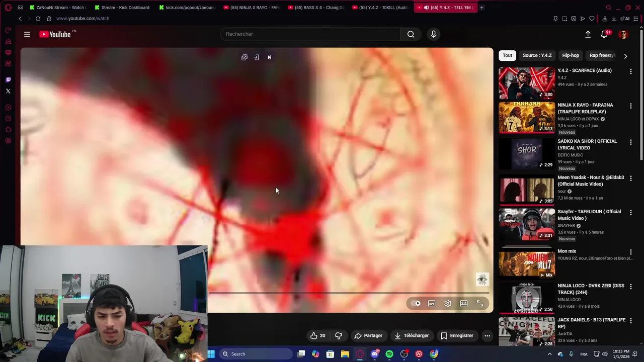Open options for NINJA LOCO - DVRK ZEBI

click(630, 287)
